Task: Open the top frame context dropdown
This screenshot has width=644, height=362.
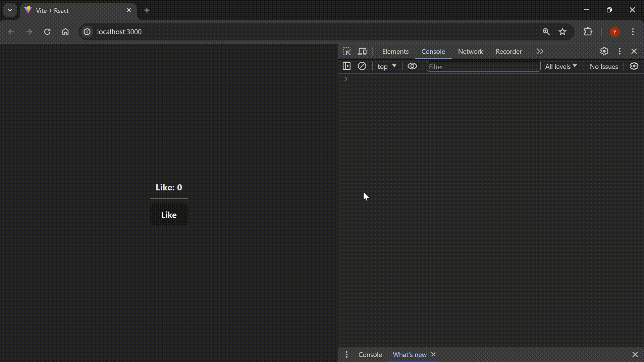Action: [x=386, y=66]
